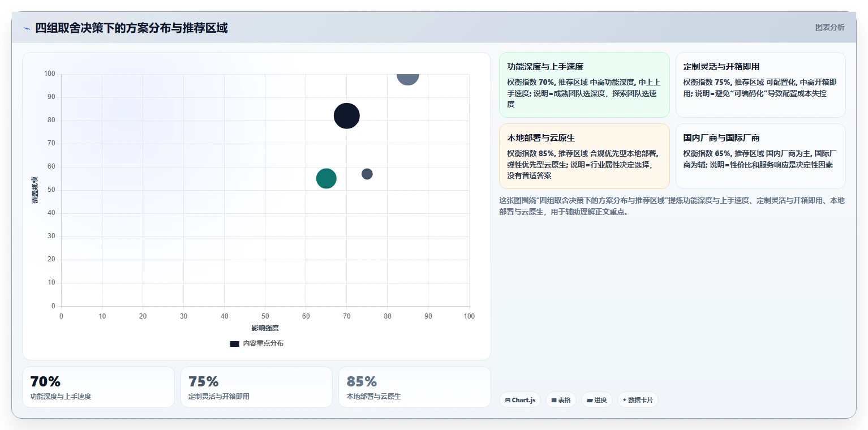Viewport: 868px width, 430px height.
Task: Click the 75% stat tile
Action: click(256, 387)
